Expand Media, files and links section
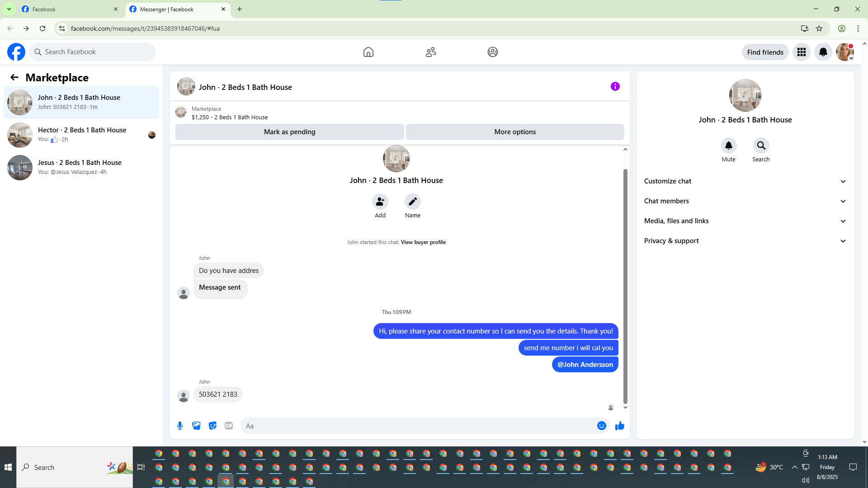Viewport: 868px width, 488px height. (745, 221)
